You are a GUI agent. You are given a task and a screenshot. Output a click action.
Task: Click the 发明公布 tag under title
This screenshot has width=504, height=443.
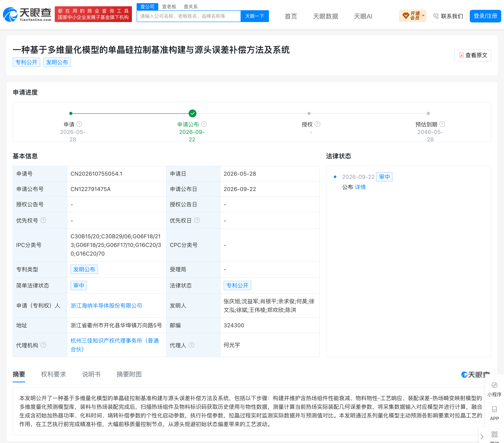click(57, 62)
